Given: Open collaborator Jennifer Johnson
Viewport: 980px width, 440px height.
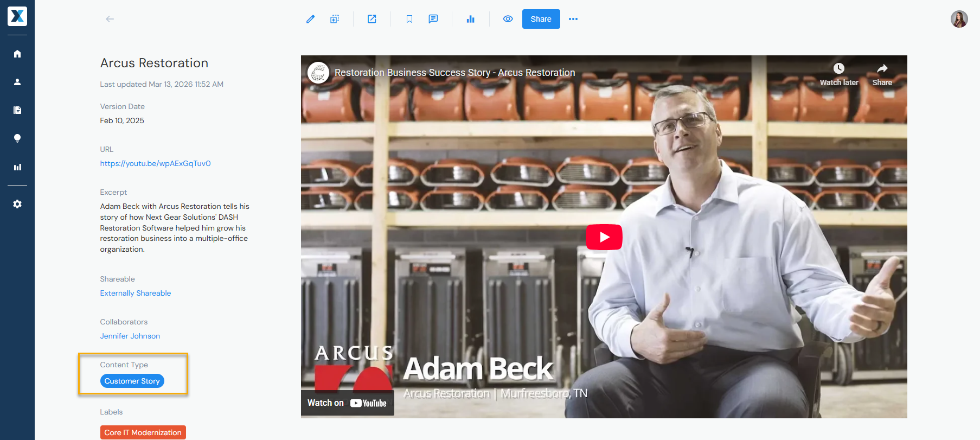Looking at the screenshot, I should (x=130, y=336).
